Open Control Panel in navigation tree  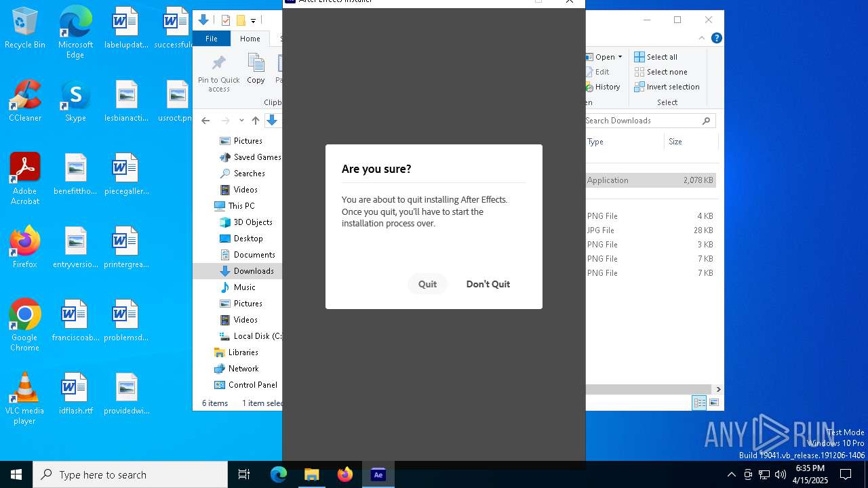point(245,385)
